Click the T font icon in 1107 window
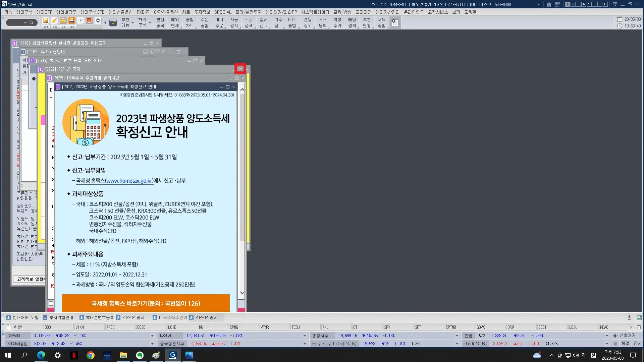Image resolution: width=644 pixels, height=362 pixels. 158,52
